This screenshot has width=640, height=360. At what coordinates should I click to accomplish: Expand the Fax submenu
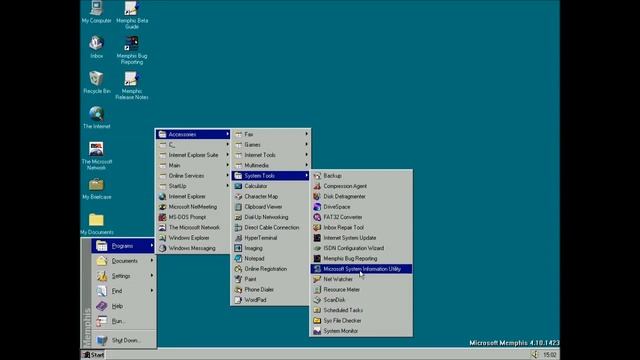(x=271, y=134)
